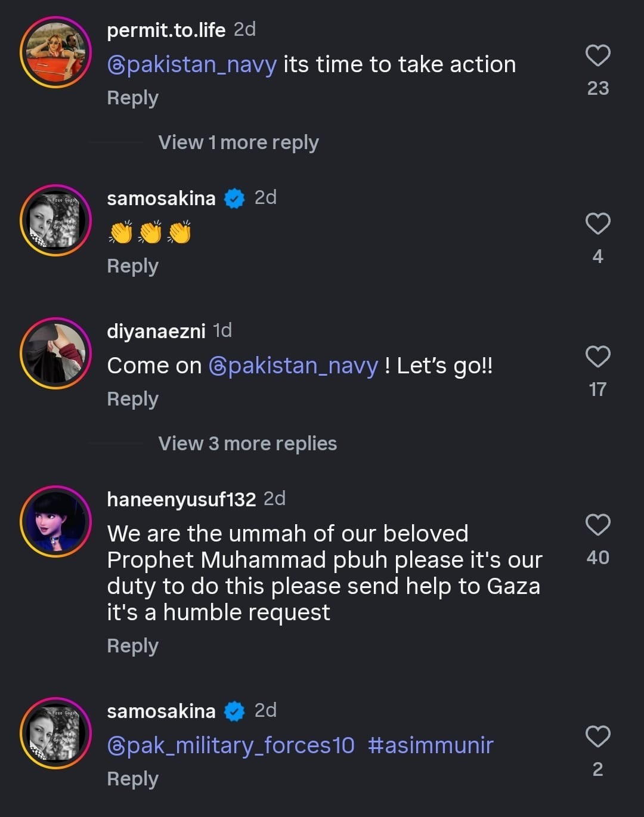Reply to haneenyusuf132's comment

tap(132, 646)
